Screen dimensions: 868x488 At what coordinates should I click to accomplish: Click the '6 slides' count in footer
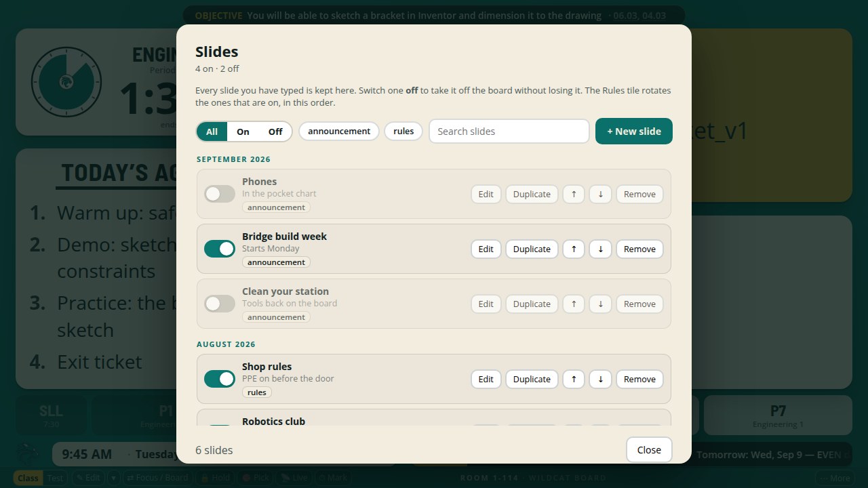[214, 450]
